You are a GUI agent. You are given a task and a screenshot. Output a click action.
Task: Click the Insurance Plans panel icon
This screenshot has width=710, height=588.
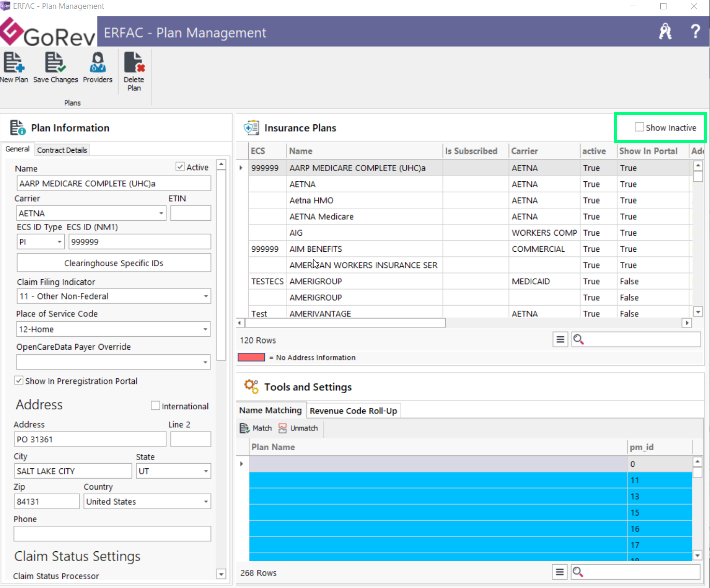251,127
